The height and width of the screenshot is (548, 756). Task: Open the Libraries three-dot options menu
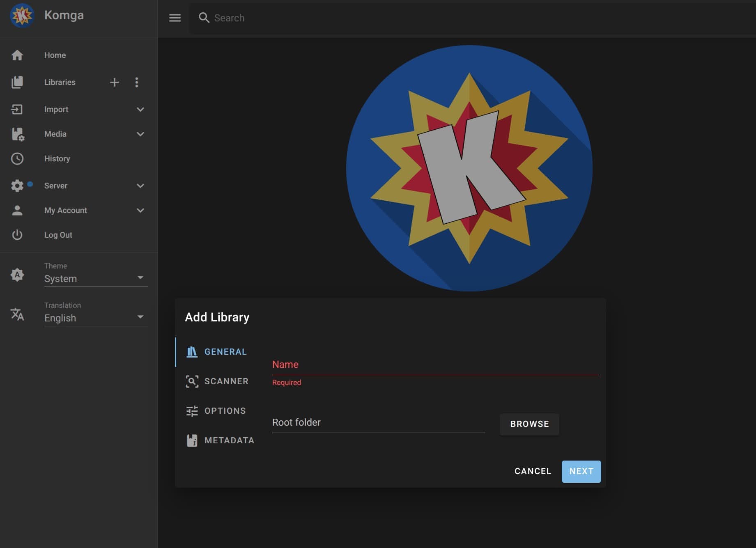coord(137,83)
